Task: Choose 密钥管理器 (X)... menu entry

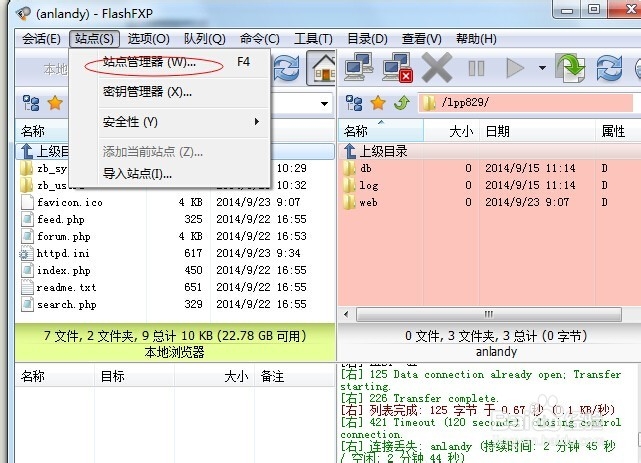Action: pyautogui.click(x=169, y=92)
